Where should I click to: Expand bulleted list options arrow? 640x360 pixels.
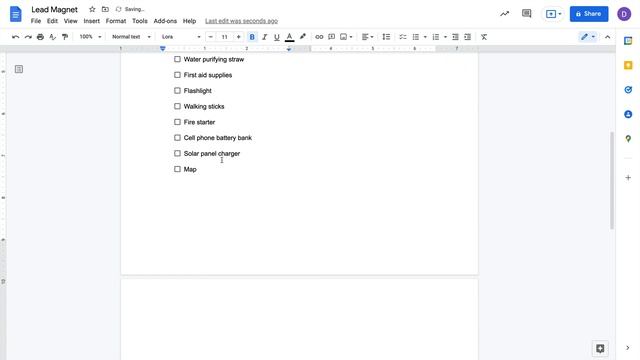pyautogui.click(x=425, y=37)
